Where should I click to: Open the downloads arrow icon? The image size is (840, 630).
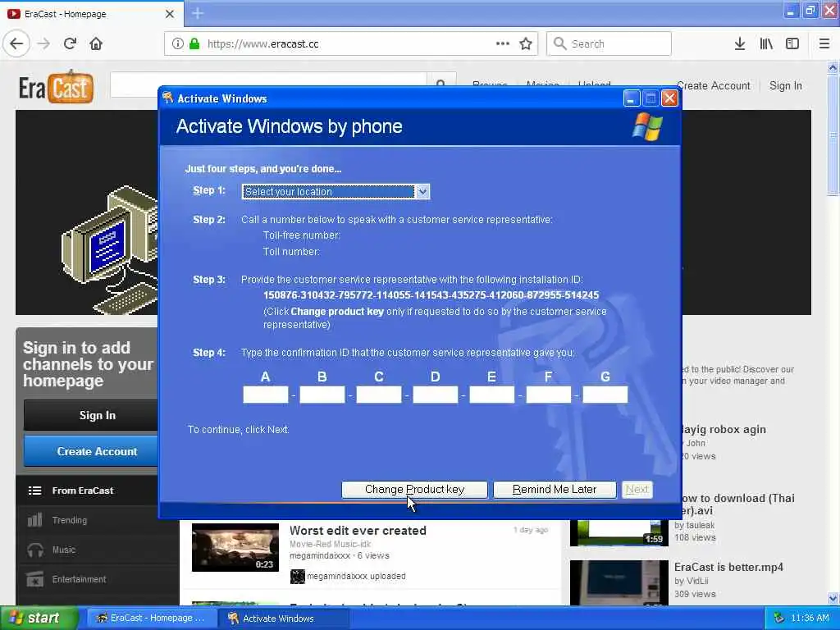point(740,44)
